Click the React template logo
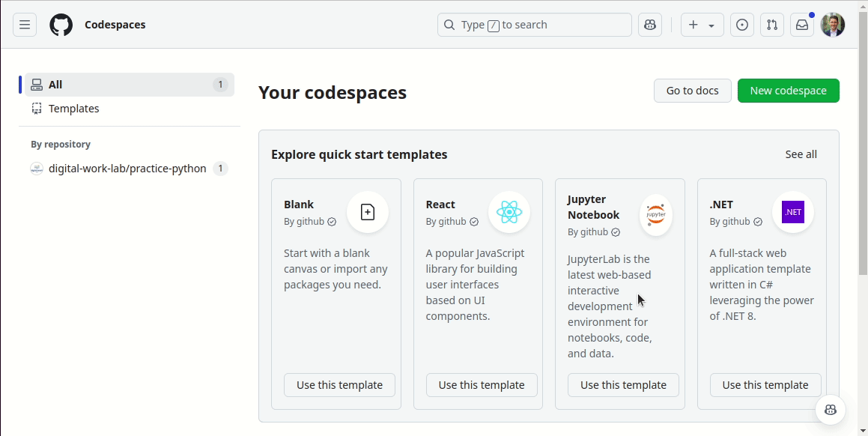This screenshot has height=436, width=868. coord(509,212)
